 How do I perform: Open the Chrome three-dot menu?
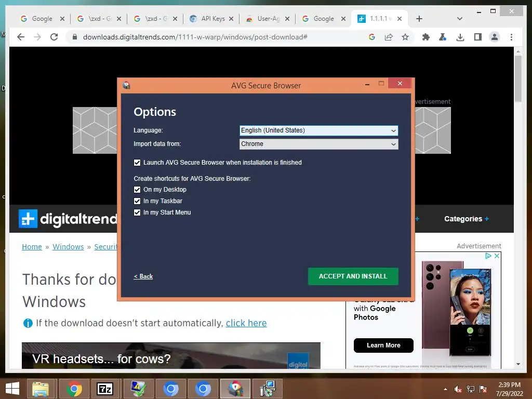coord(511,37)
